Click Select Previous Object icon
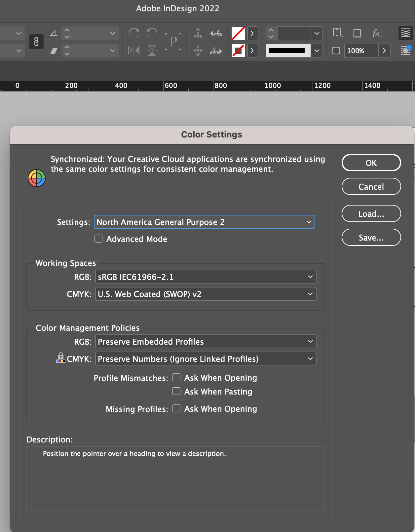The width and height of the screenshot is (415, 532). 216,33
